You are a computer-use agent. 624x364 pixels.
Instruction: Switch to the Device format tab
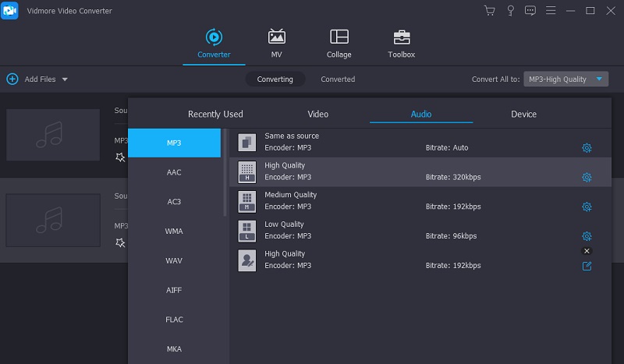click(x=523, y=114)
